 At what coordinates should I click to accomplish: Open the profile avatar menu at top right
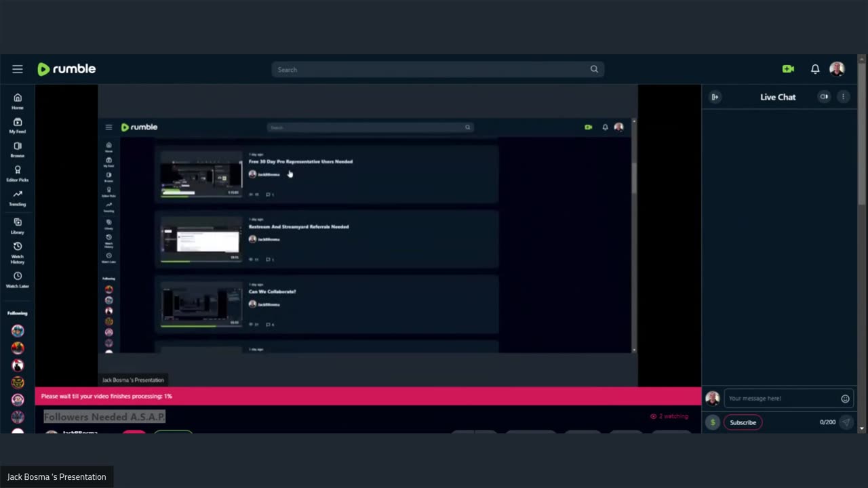pos(837,69)
